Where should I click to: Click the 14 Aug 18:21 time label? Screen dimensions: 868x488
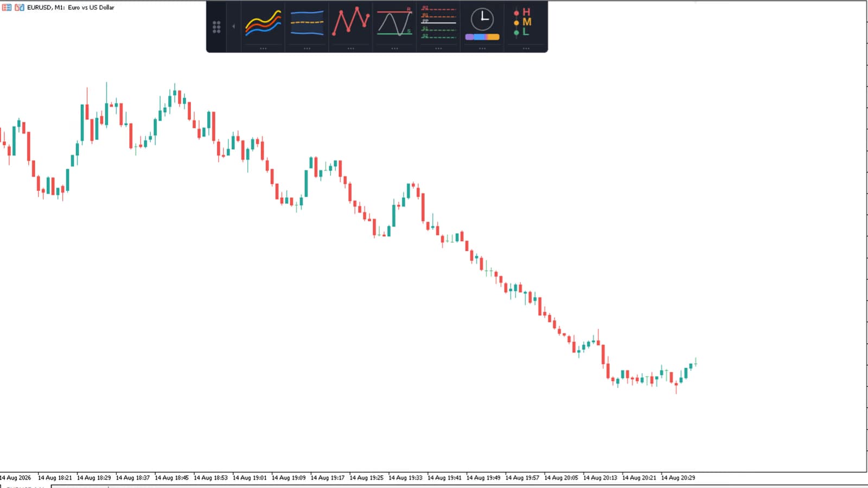pyautogui.click(x=55, y=478)
